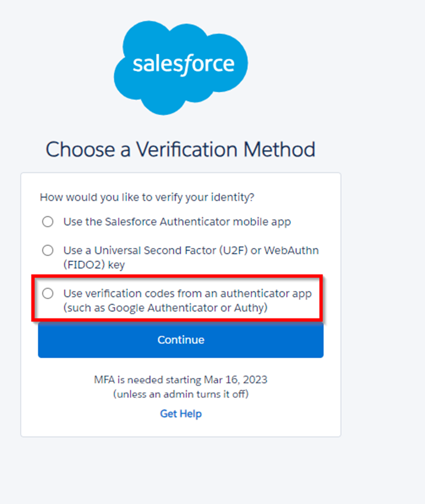This screenshot has height=504, width=425.
Task: Click the "salesforce" wordmark inside the cloud
Action: click(x=183, y=64)
